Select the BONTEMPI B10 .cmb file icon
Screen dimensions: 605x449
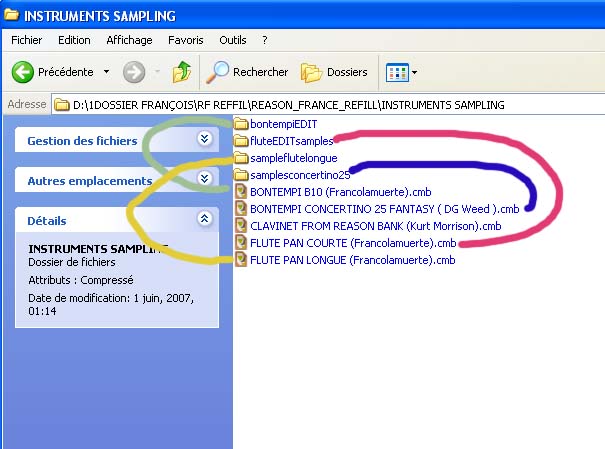tap(241, 192)
